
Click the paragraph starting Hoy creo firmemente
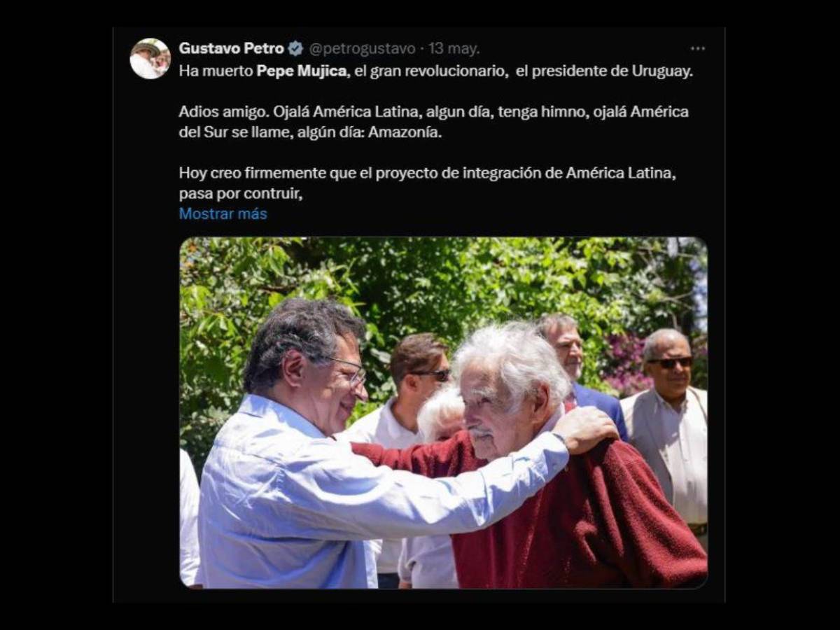[427, 183]
